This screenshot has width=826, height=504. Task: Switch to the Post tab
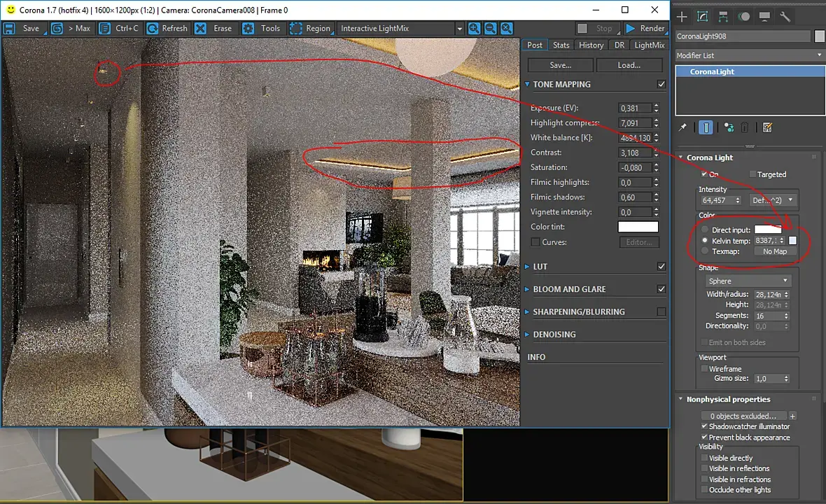[x=535, y=45]
